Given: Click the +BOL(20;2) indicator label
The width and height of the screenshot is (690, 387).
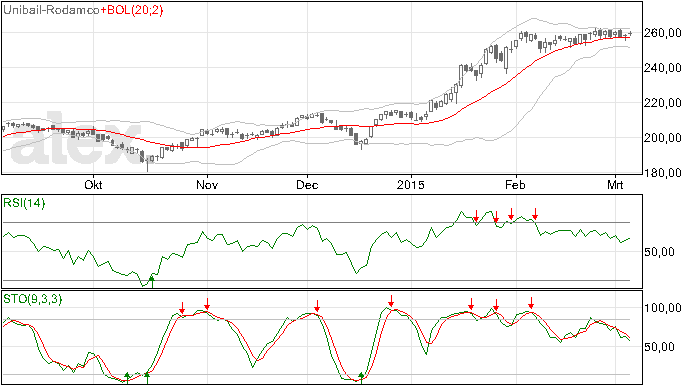Looking at the screenshot, I should pyautogui.click(x=132, y=10).
